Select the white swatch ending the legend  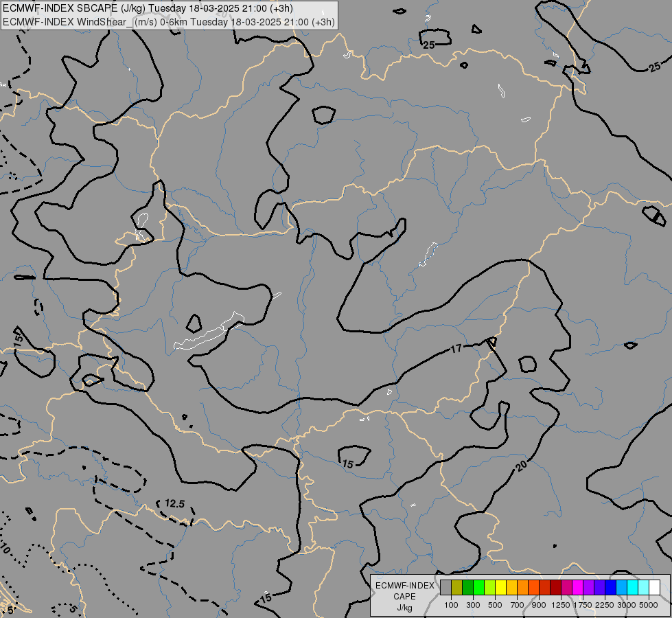click(x=655, y=588)
